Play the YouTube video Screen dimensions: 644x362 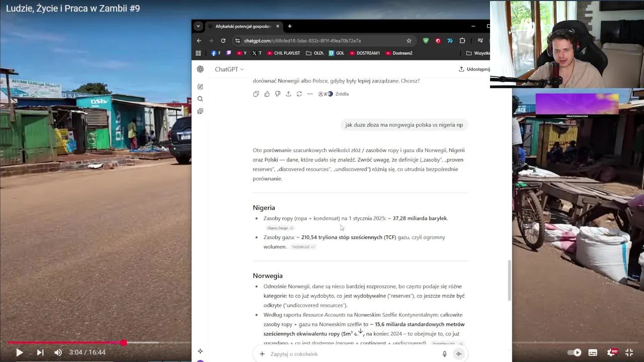pyautogui.click(x=19, y=352)
